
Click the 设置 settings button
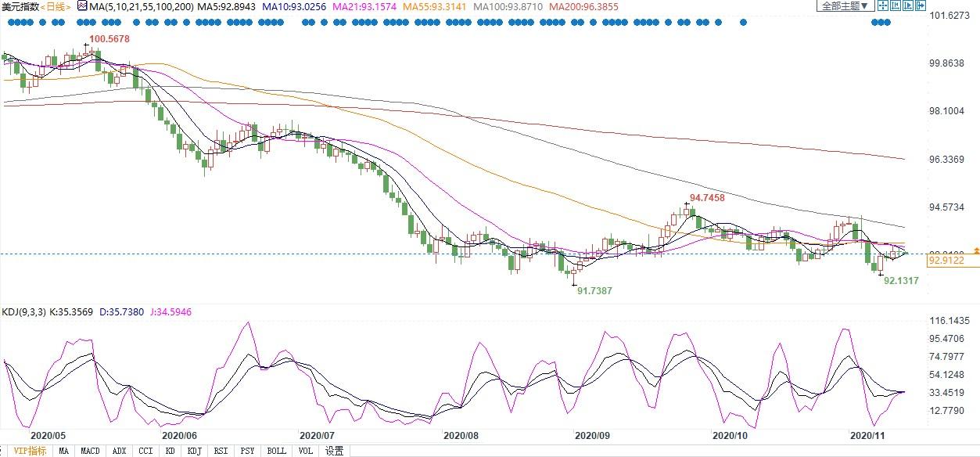pos(334,451)
